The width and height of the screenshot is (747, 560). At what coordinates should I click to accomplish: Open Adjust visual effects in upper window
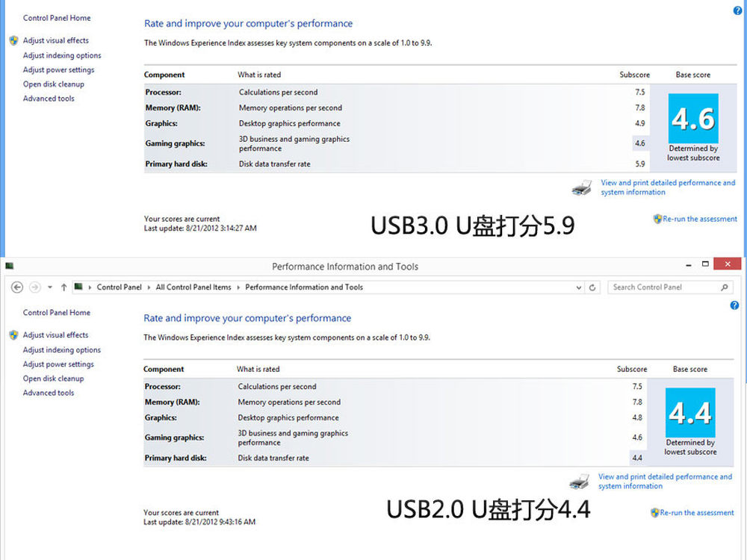(56, 40)
